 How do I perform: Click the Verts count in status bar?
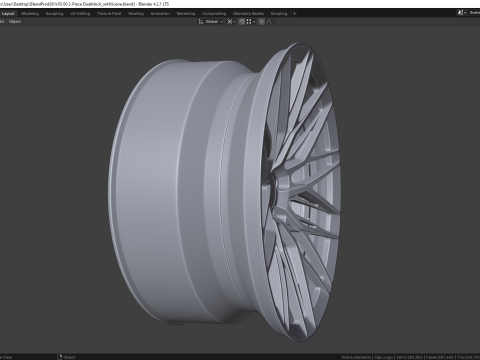(410, 357)
